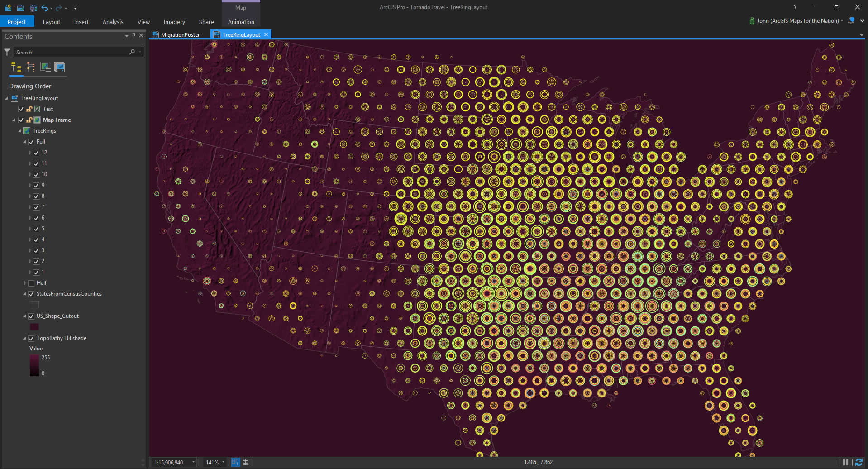Image resolution: width=868 pixels, height=469 pixels.
Task: Collapse the Map Frame node
Action: pos(14,120)
